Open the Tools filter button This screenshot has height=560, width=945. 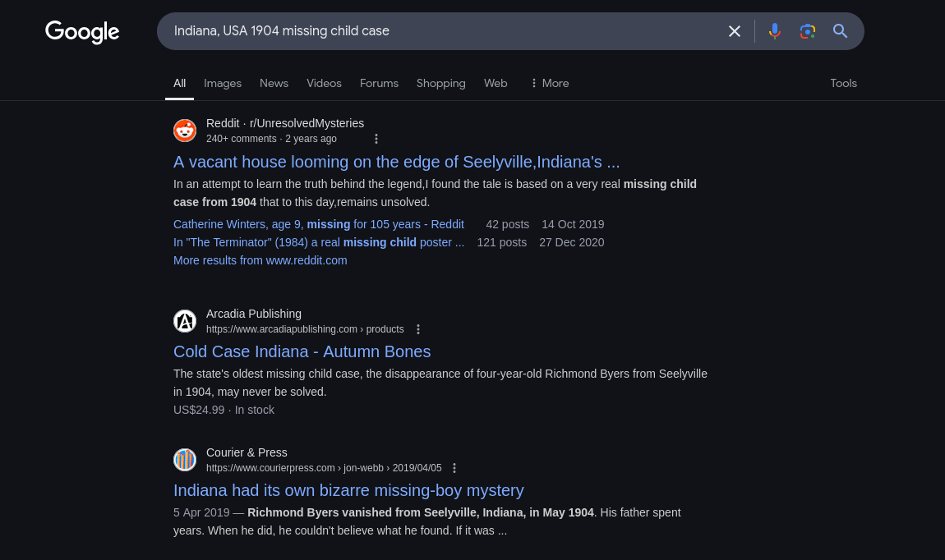click(843, 83)
